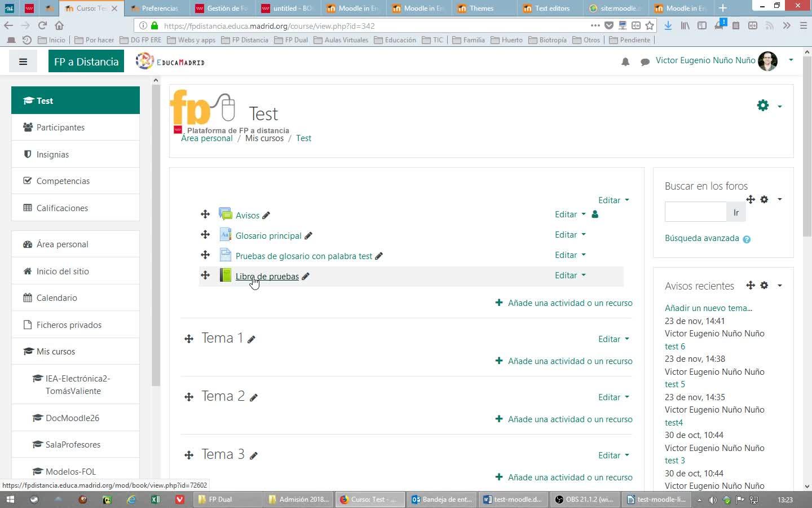812x508 pixels.
Task: Edit the Avisos title with pencil icon
Action: point(266,215)
